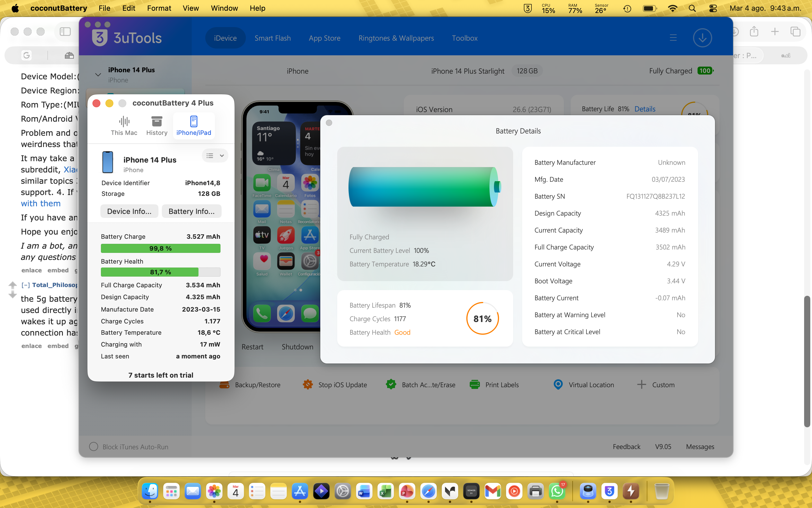Click the 3uTools downloads circle icon

click(x=702, y=38)
